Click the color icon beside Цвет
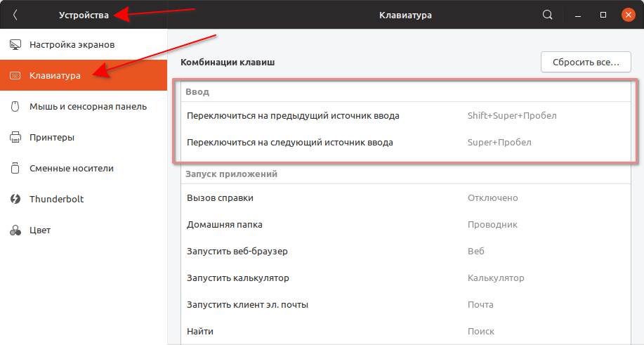644x345 pixels. coord(15,230)
